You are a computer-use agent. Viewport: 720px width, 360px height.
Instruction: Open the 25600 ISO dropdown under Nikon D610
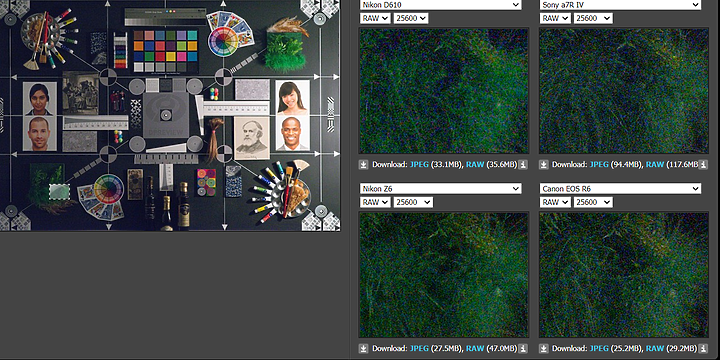coord(411,18)
